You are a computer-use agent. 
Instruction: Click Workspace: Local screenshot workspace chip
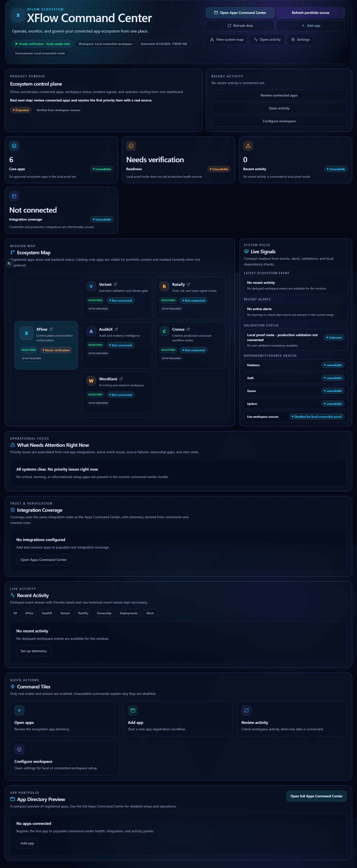105,44
